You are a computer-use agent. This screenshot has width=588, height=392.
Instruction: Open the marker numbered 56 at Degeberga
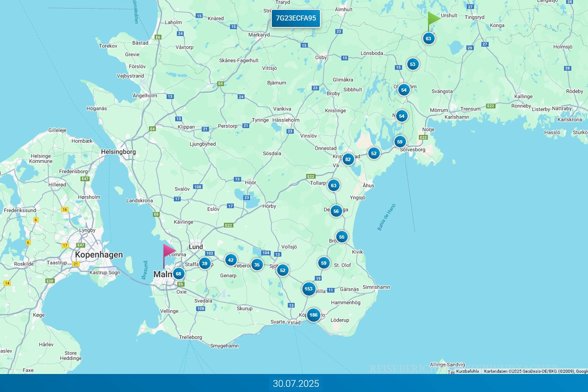pyautogui.click(x=336, y=211)
